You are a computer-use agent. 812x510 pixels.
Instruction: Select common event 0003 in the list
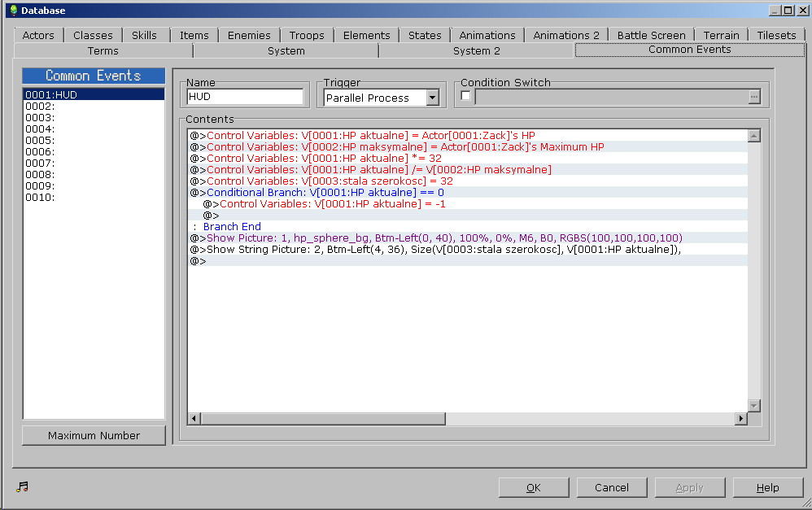click(94, 117)
